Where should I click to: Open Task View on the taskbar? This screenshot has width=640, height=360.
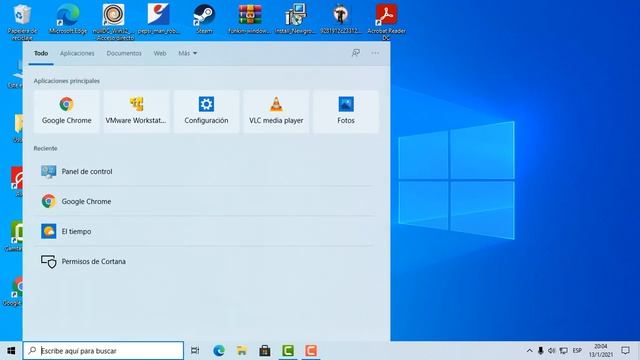click(x=195, y=351)
